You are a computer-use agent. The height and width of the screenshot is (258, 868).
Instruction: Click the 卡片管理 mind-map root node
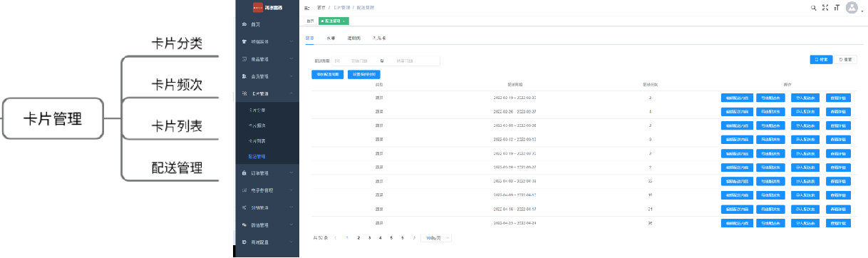53,118
